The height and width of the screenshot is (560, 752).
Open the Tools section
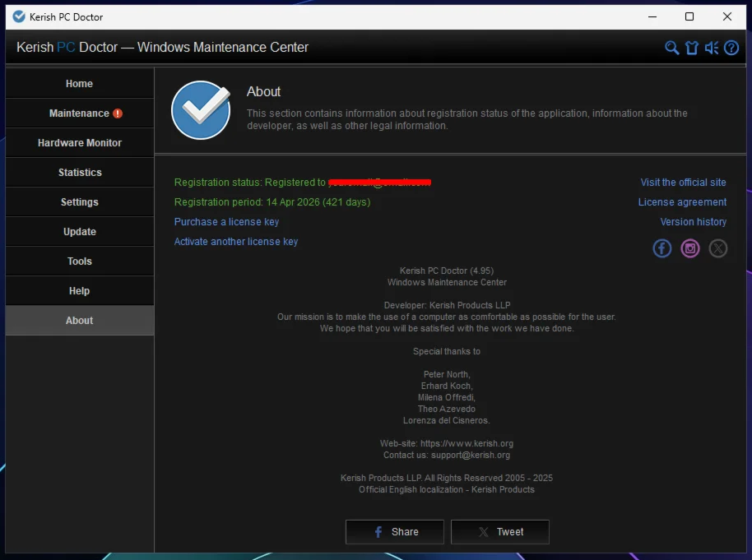(80, 261)
